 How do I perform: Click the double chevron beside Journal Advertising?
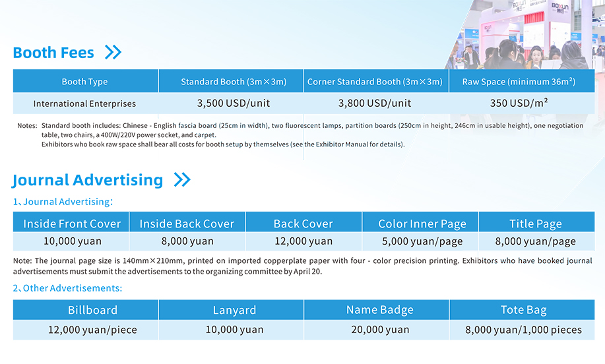[181, 179]
